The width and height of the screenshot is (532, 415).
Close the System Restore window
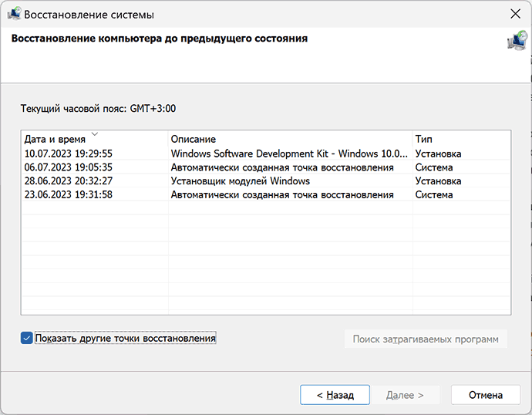tap(515, 14)
